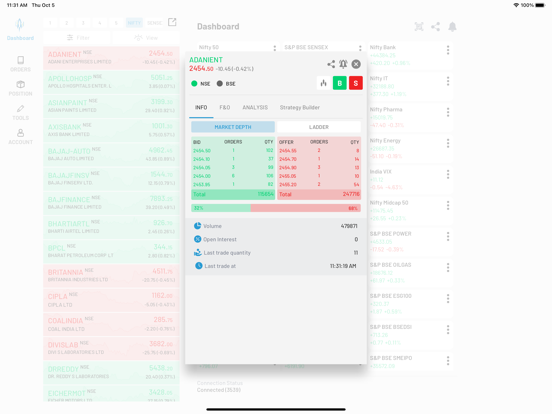Click the Connection Status text

pyautogui.click(x=220, y=383)
